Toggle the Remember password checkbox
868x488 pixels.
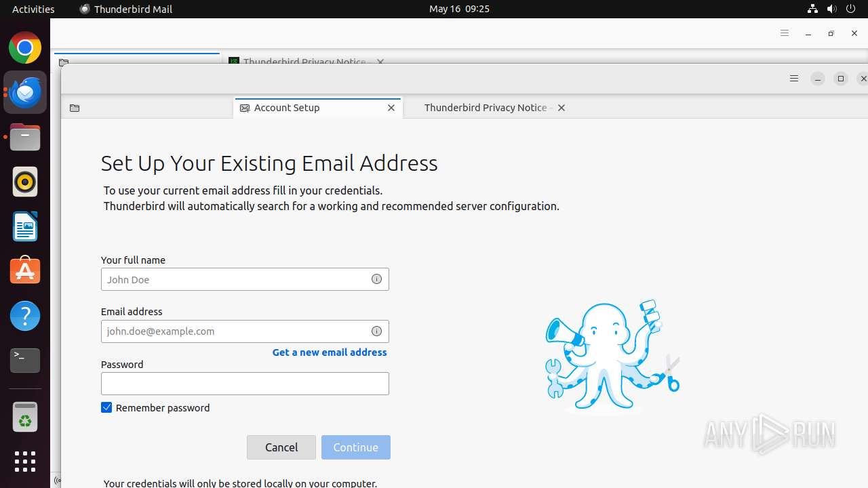click(x=106, y=407)
